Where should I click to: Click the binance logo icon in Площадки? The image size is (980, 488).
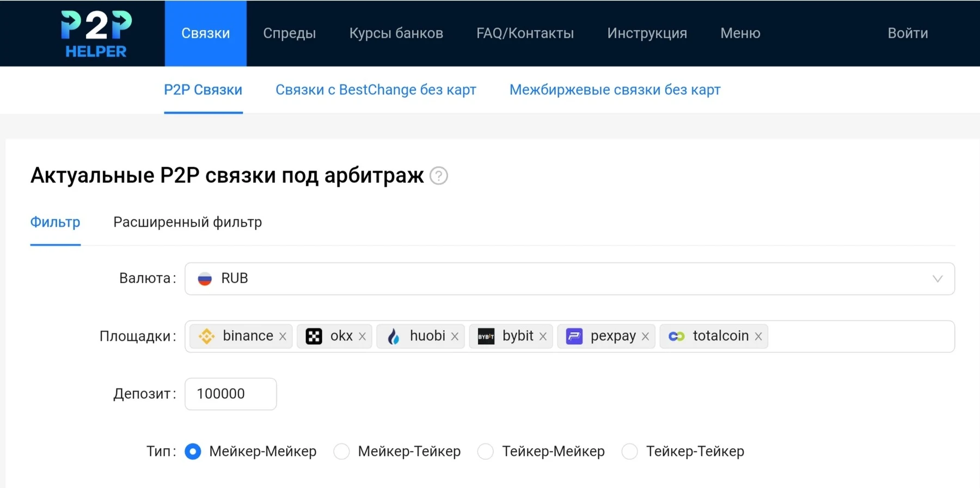point(206,336)
